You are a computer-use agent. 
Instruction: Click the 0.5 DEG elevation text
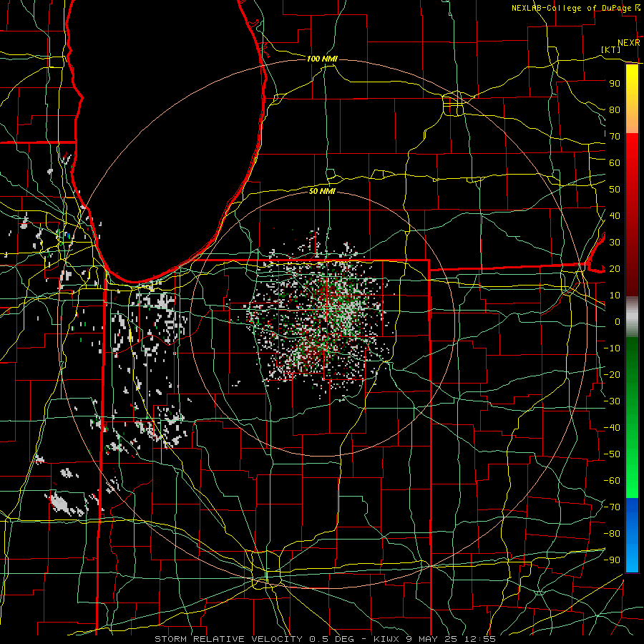333,639
